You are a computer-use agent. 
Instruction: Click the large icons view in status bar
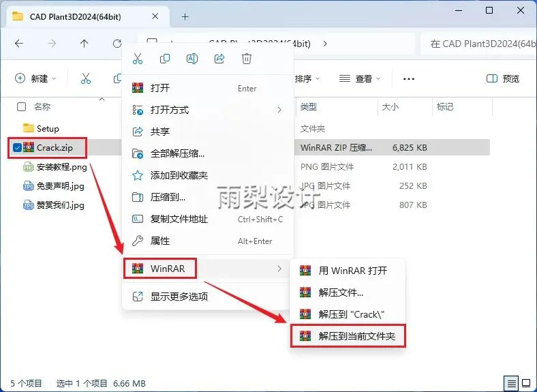click(x=526, y=382)
